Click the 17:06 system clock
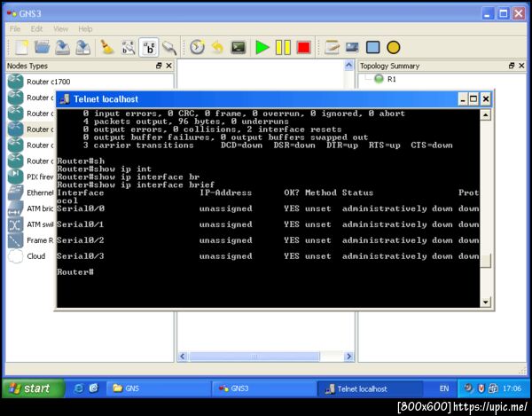The width and height of the screenshot is (532, 416). pos(512,389)
